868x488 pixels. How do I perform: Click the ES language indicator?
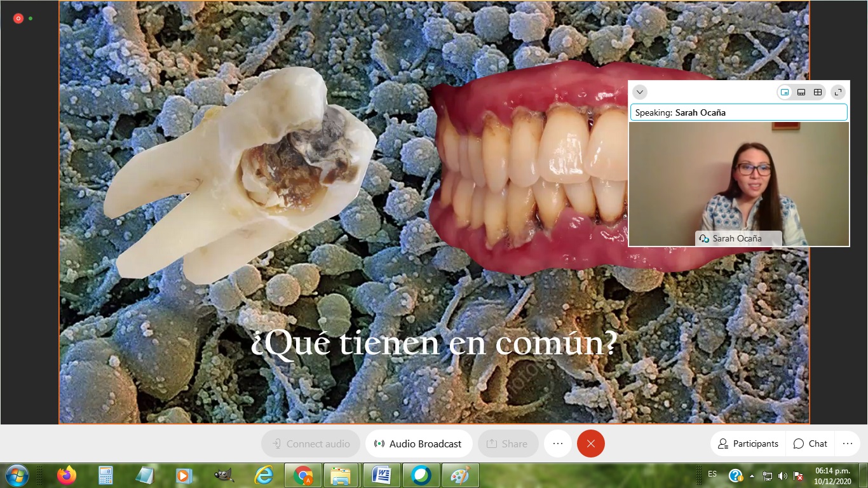click(712, 474)
